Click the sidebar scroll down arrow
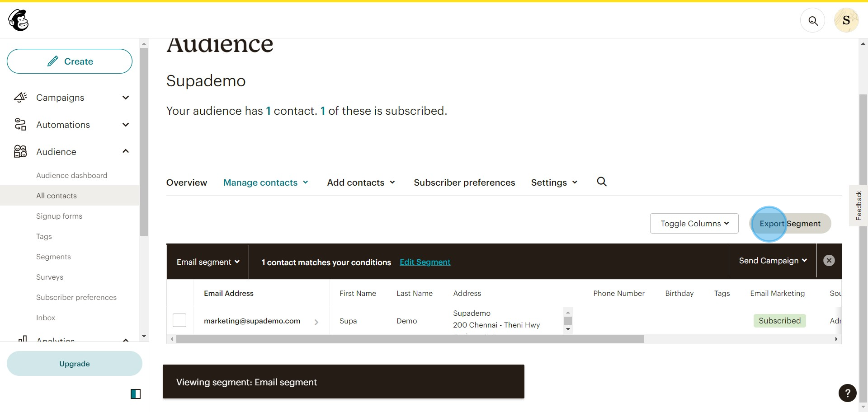The image size is (868, 412). click(144, 336)
